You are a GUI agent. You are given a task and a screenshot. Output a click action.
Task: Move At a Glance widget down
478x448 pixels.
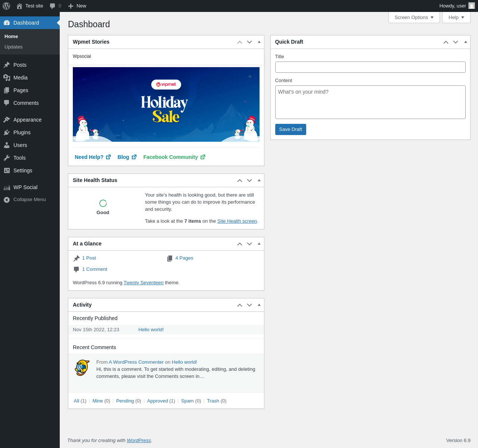[x=249, y=244]
